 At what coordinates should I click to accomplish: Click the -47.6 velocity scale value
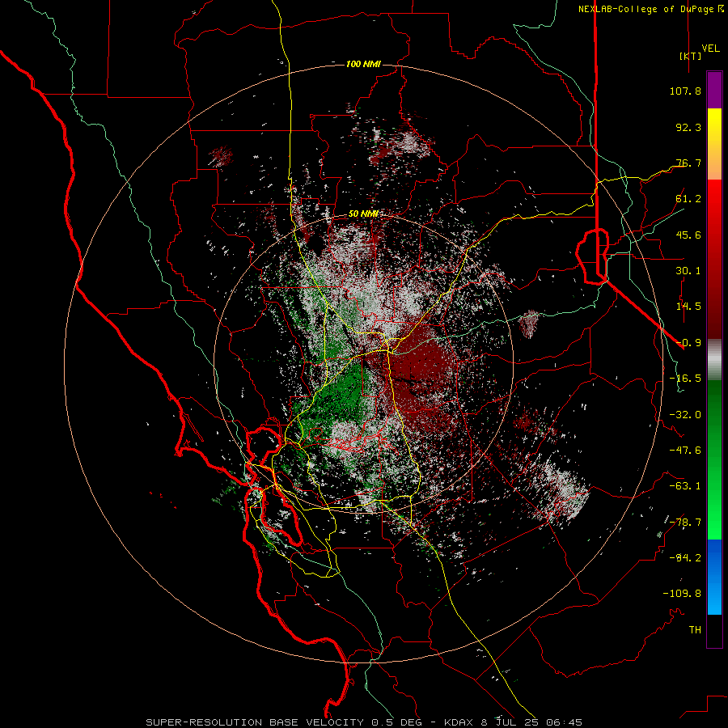685,451
